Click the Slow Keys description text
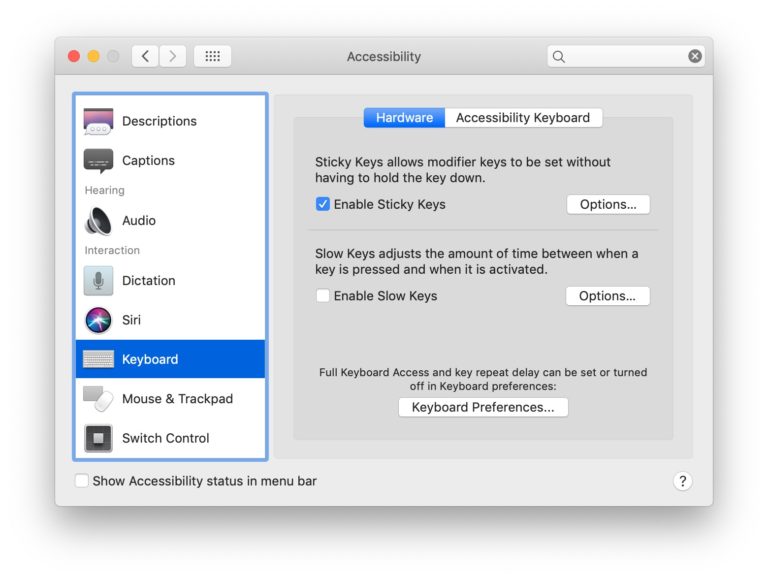The width and height of the screenshot is (768, 579). click(476, 261)
